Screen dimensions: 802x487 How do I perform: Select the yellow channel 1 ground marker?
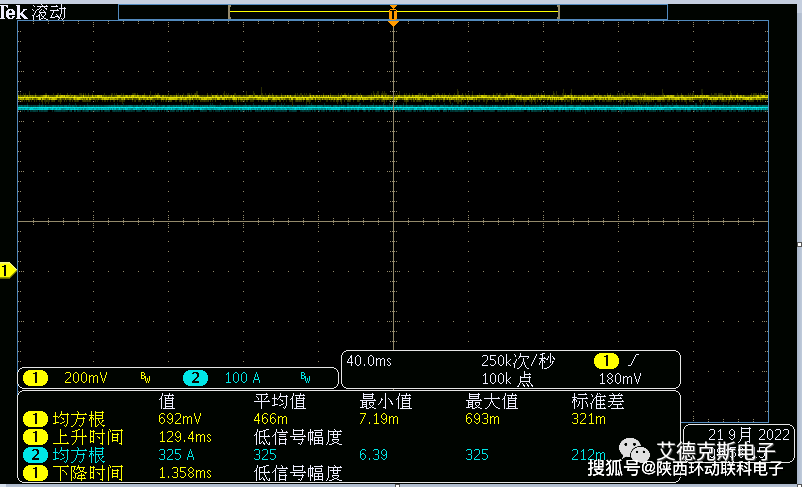tap(8, 271)
